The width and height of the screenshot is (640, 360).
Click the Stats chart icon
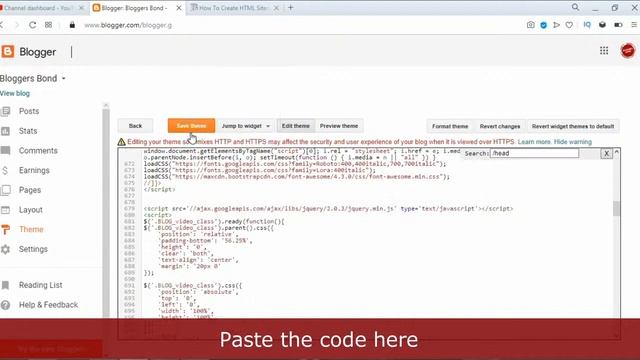[5, 131]
